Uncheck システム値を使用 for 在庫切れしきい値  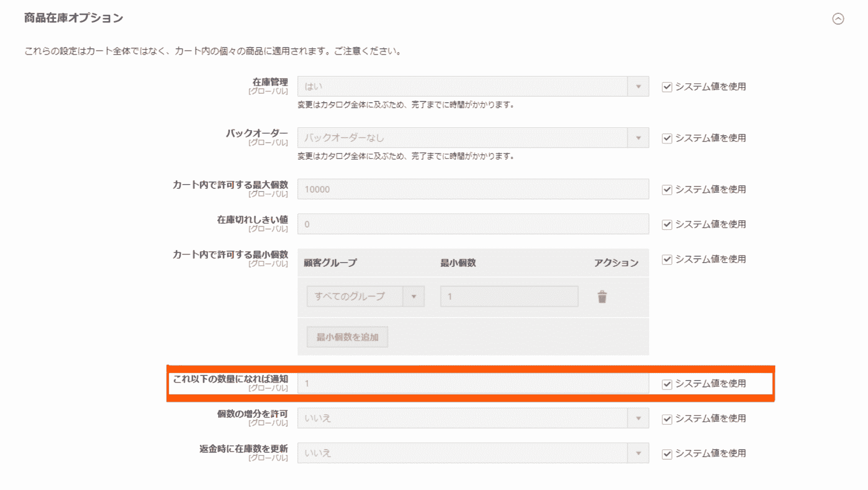pos(667,224)
